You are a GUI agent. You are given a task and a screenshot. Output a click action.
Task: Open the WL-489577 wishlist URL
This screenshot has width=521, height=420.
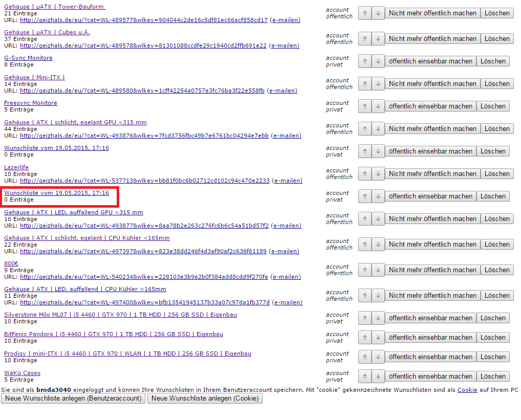[143, 20]
